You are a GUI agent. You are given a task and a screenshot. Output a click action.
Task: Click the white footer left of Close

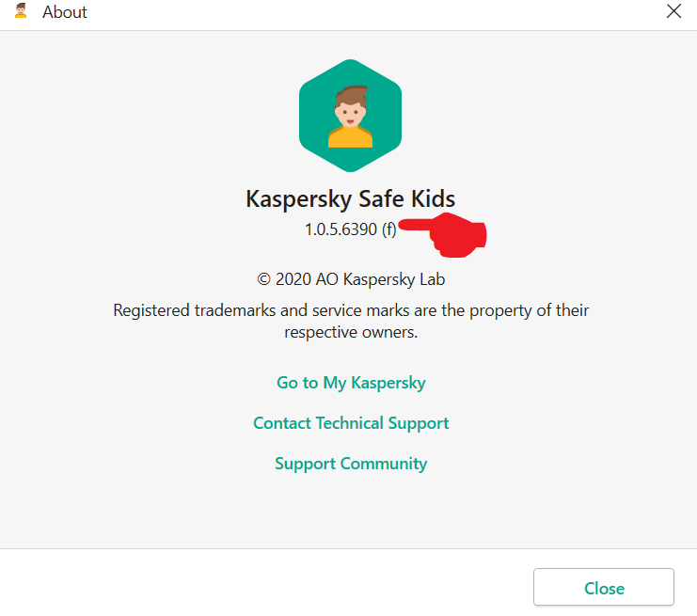pos(263,588)
